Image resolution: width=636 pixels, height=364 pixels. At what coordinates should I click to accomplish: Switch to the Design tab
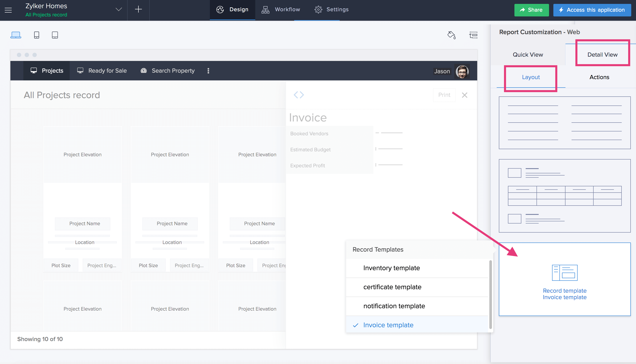point(232,10)
